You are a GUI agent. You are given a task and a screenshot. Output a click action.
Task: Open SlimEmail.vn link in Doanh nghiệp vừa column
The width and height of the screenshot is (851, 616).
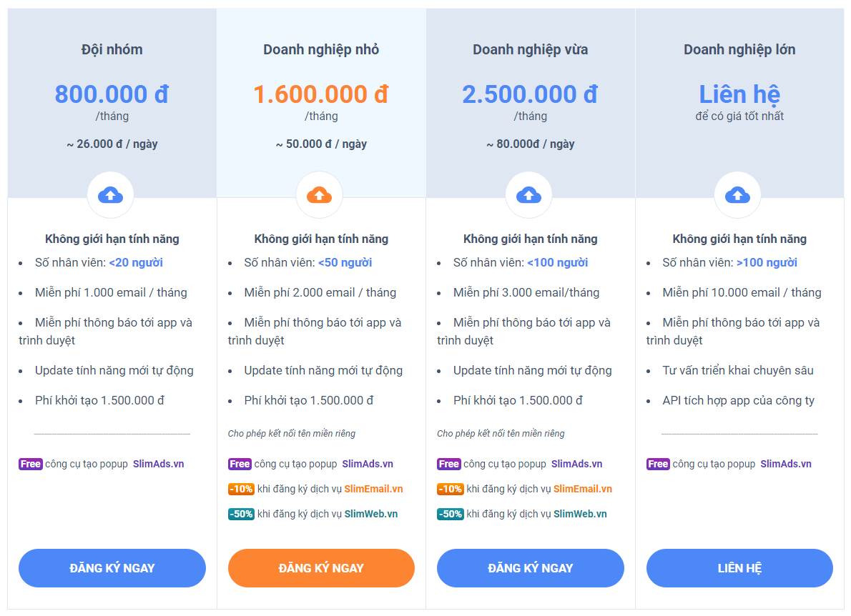583,489
